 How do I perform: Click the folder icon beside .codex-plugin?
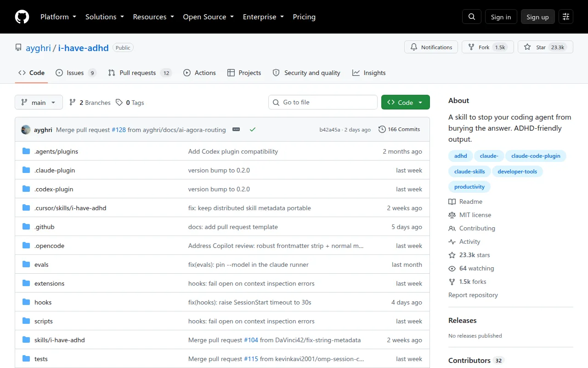[x=26, y=189]
